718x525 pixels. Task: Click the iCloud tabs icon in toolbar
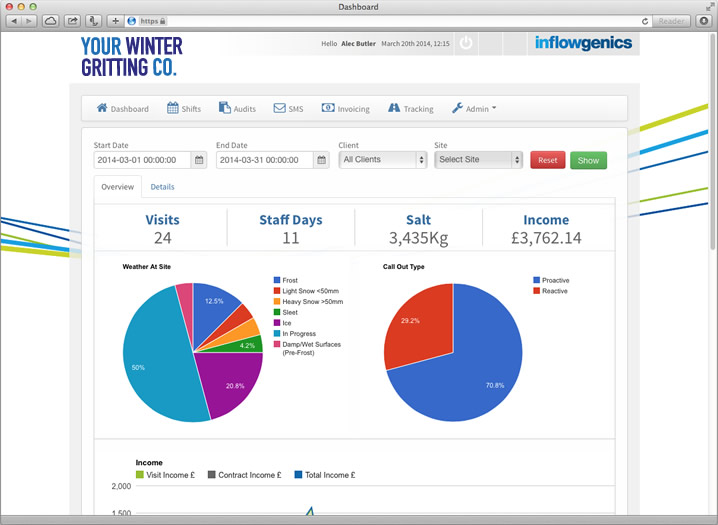(50, 20)
